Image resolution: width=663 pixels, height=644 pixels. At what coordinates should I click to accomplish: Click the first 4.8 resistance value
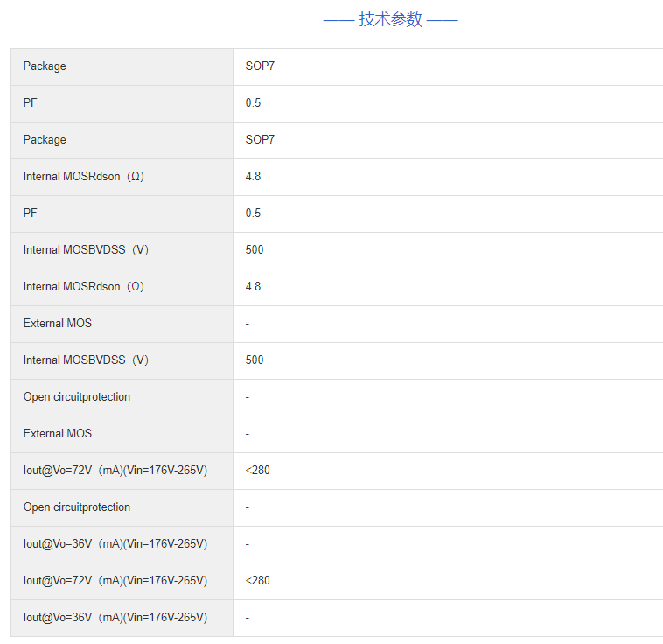[253, 177]
